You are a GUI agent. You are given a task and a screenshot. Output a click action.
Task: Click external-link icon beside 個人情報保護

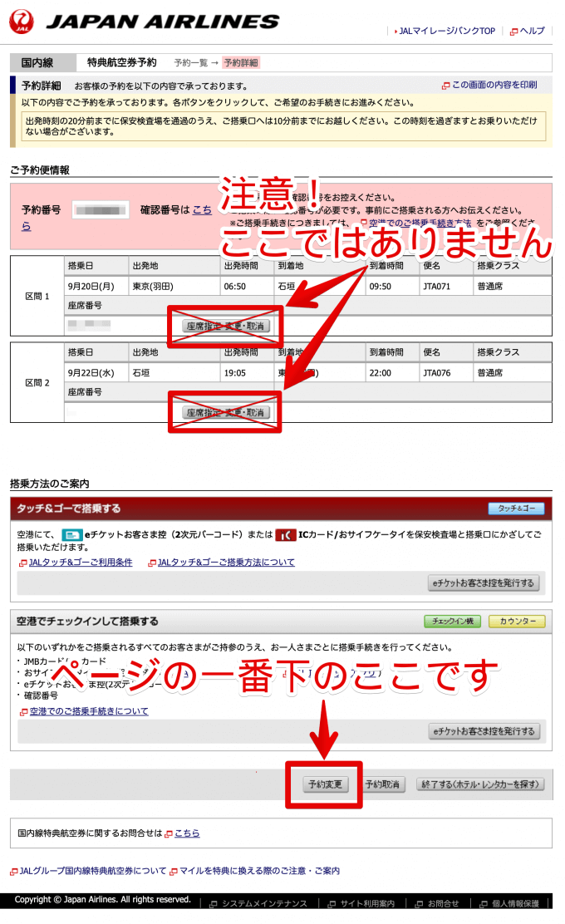(x=484, y=904)
